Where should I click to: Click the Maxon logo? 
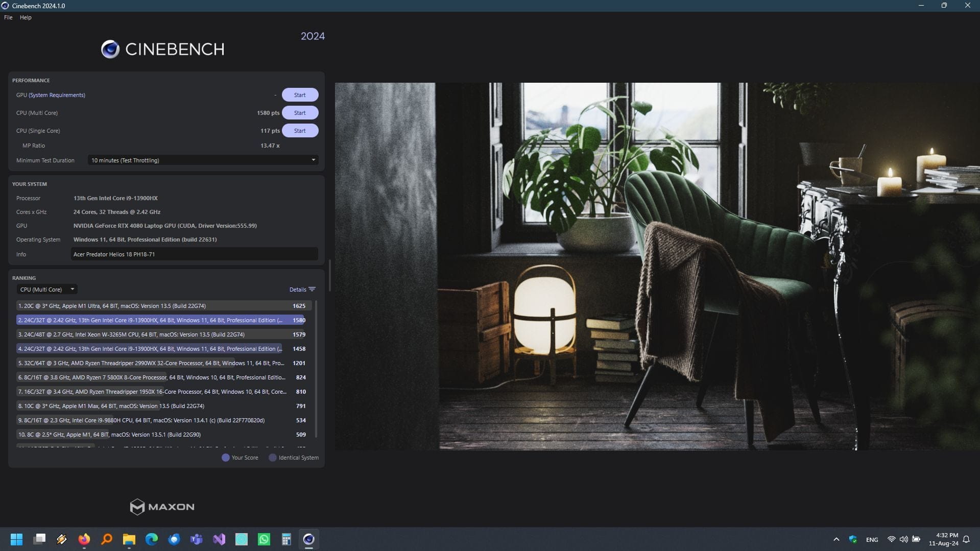click(162, 507)
